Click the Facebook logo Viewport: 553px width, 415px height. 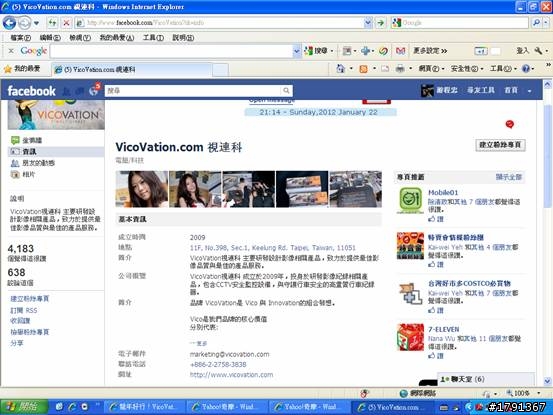click(x=31, y=91)
